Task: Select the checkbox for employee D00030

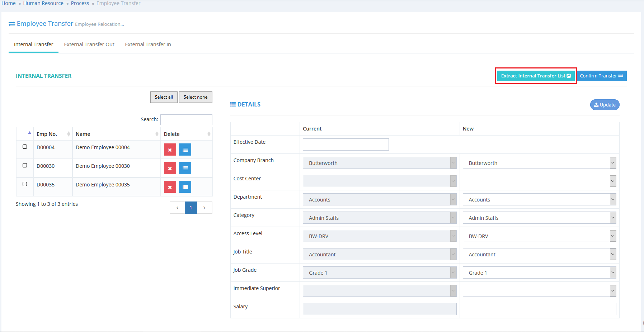Action: [x=25, y=165]
